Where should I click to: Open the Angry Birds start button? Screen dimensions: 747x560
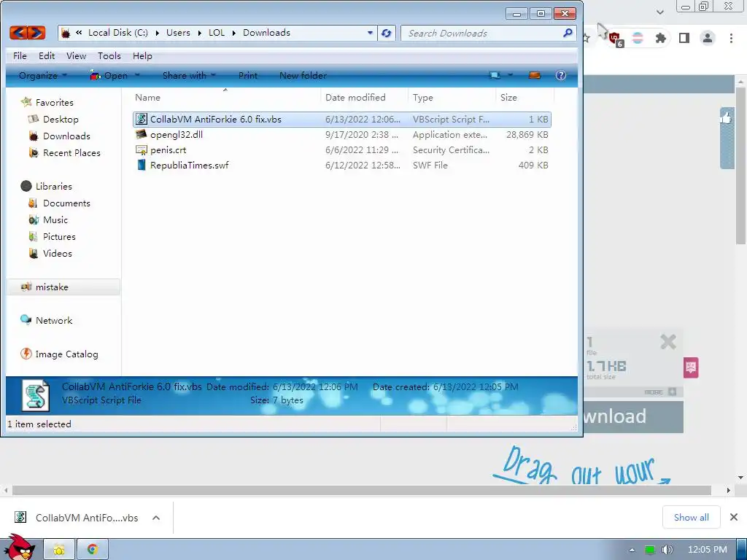tap(18, 547)
